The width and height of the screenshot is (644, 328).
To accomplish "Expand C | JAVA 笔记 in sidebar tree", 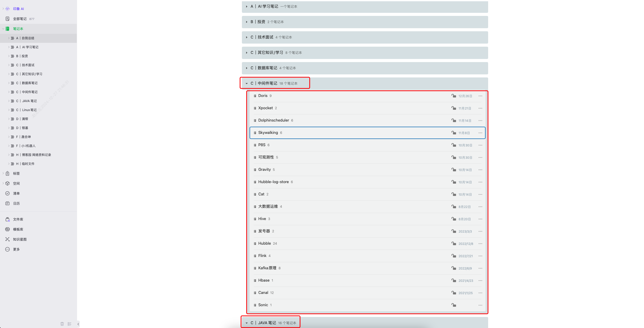I will (9, 101).
